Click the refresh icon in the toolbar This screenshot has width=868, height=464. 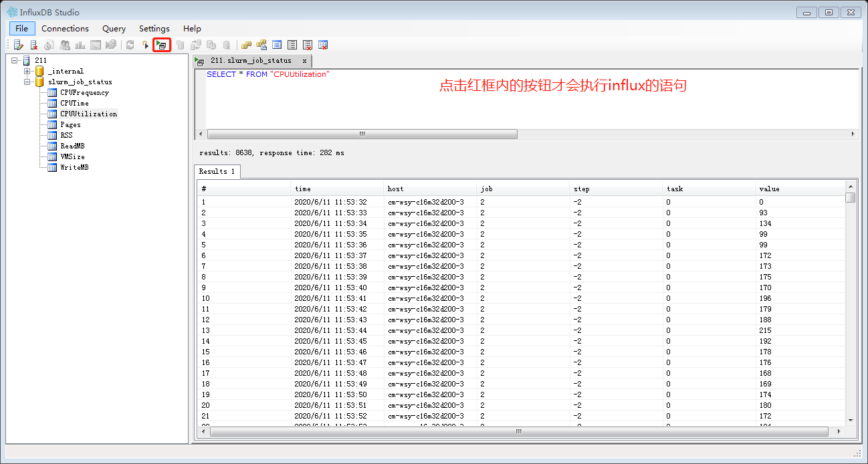click(x=129, y=45)
